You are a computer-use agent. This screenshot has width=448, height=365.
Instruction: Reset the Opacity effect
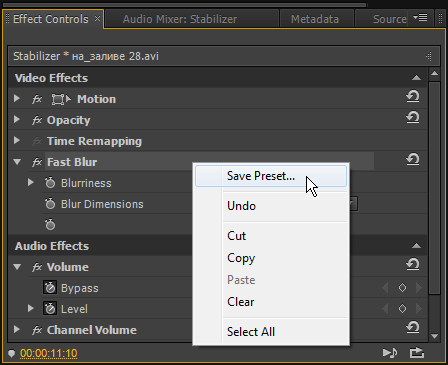[413, 118]
